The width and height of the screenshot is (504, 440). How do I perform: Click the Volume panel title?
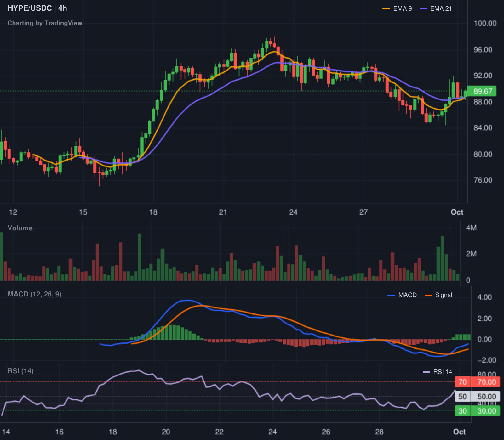pos(20,228)
